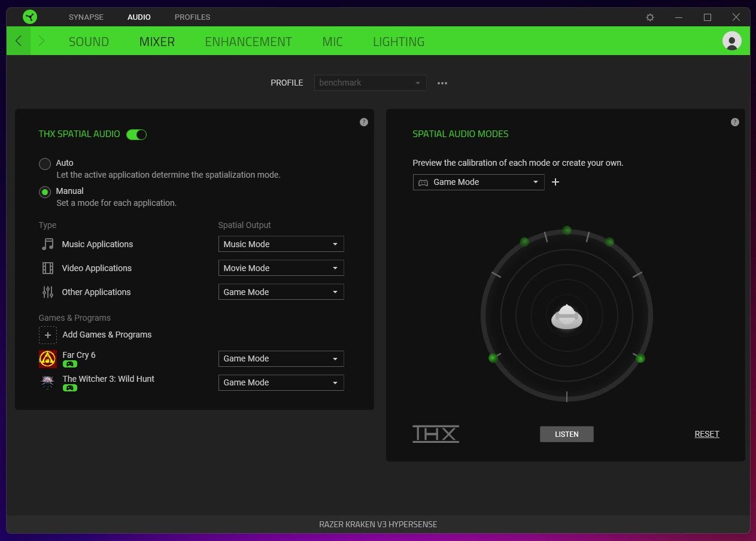Click Add Games & Programs text
This screenshot has width=756, height=541.
click(107, 335)
